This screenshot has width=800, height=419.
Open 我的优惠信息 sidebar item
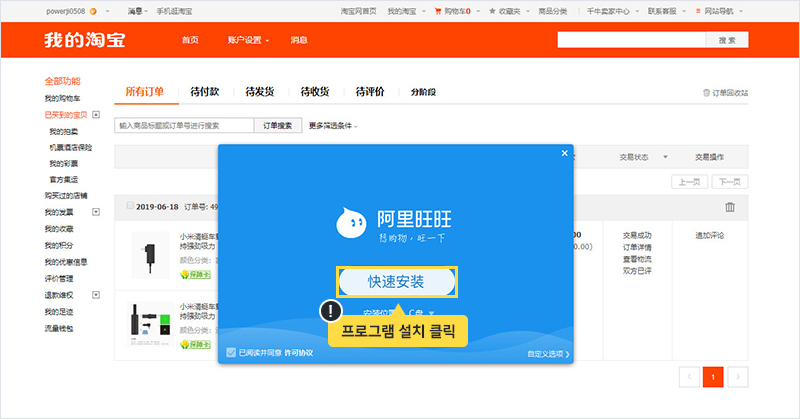point(66,262)
